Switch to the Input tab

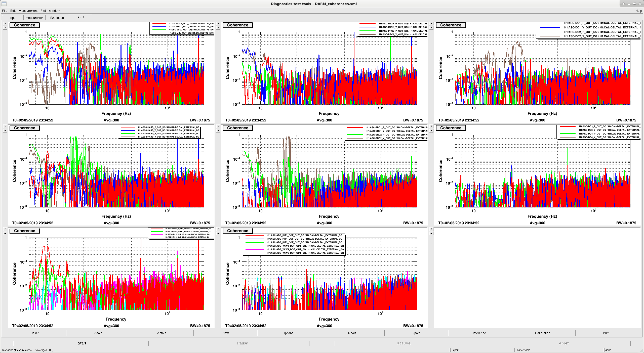(x=13, y=18)
